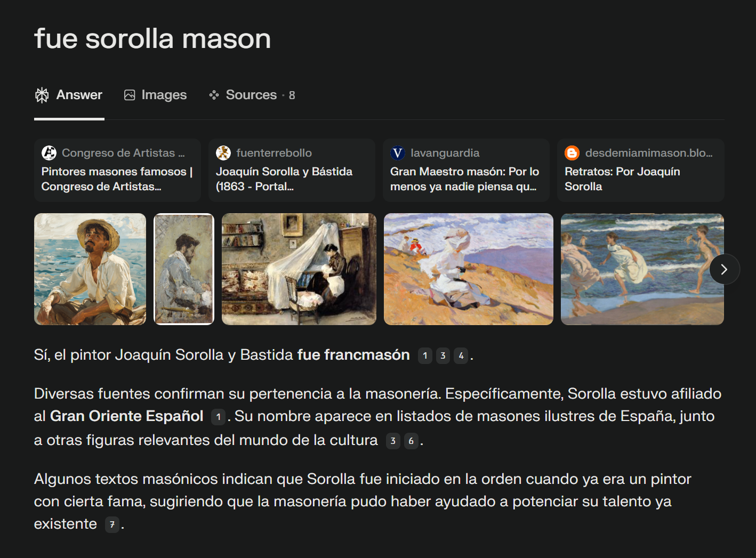Open the Sources tab
Viewport: 756px width, 558px height.
(x=252, y=95)
